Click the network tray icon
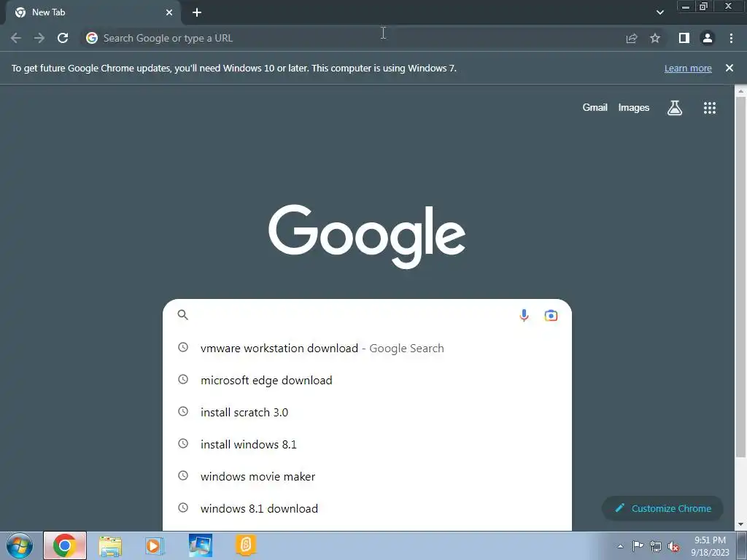This screenshot has width=747, height=560. (x=656, y=547)
